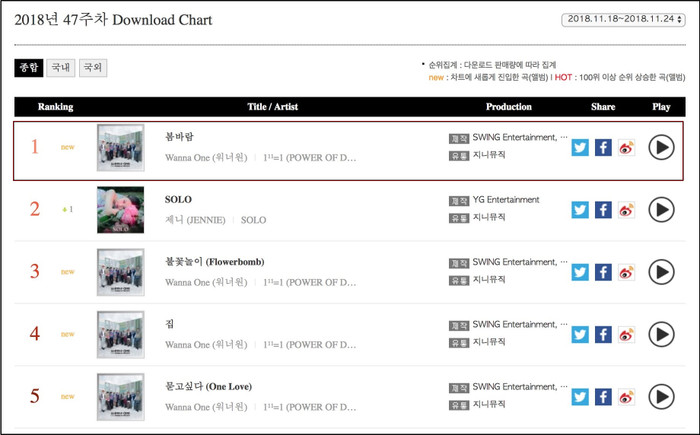
Task: Share rank 1 song on Weibo
Action: click(x=626, y=147)
